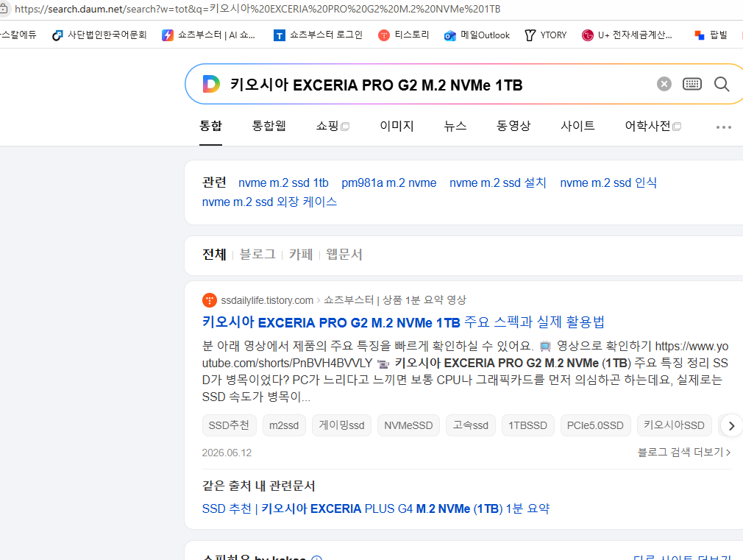This screenshot has height=560, width=743.
Task: Switch to the 이미지 tab
Action: pyautogui.click(x=397, y=126)
